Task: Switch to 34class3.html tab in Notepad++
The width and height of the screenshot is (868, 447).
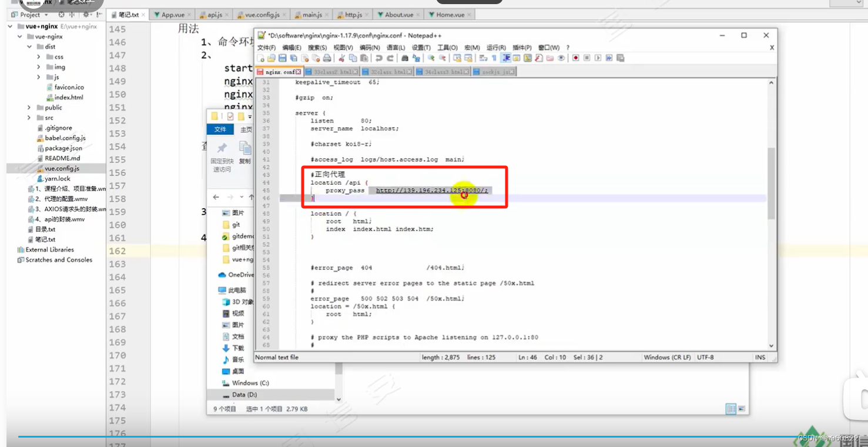Action: pyautogui.click(x=444, y=72)
